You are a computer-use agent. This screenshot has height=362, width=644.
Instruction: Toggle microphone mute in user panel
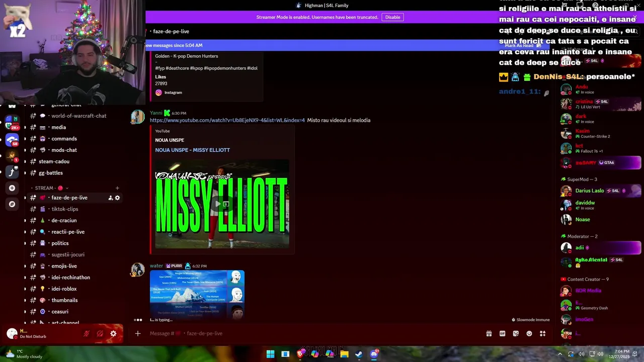click(x=87, y=333)
